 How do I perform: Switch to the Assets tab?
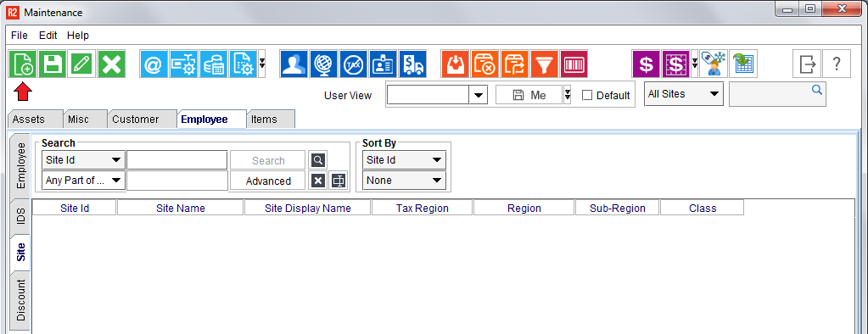click(x=35, y=119)
